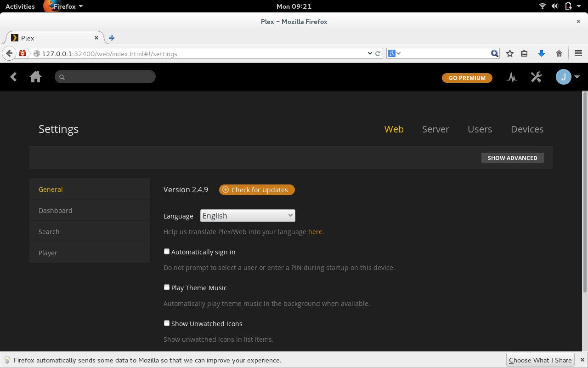
Task: Enable the Automatically sign in checkbox
Action: (167, 252)
